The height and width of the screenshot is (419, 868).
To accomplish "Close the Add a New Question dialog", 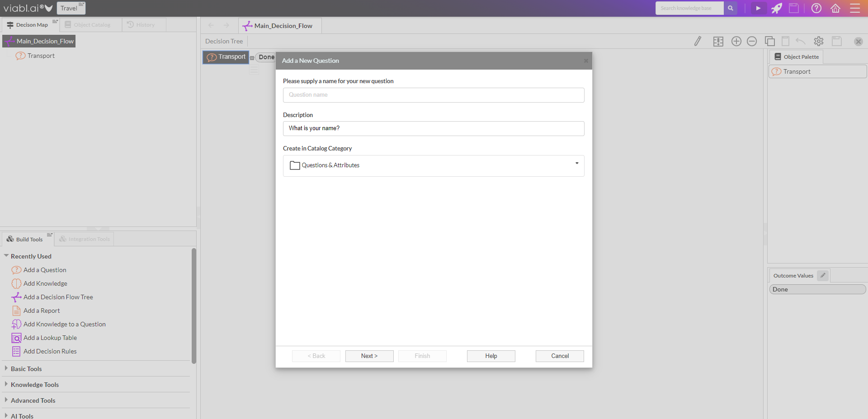I will (586, 61).
